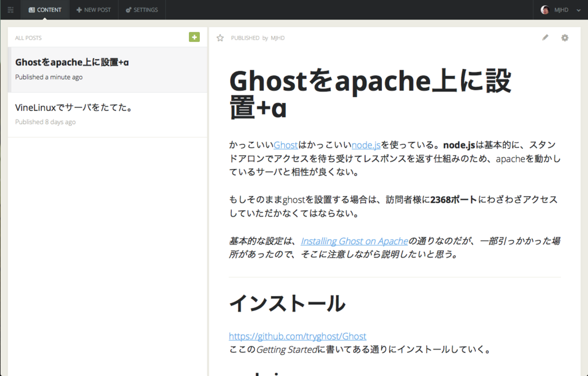
Task: Edit post with the pencil icon
Action: (546, 37)
